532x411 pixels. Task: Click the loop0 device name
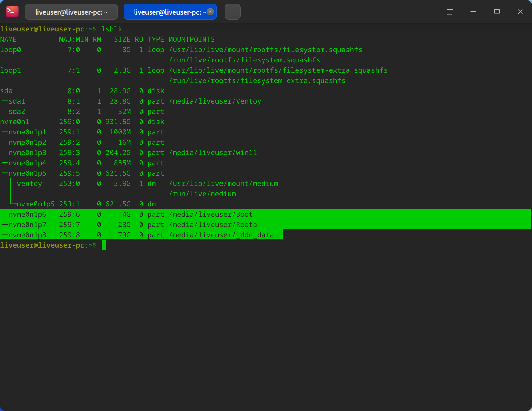[11, 50]
